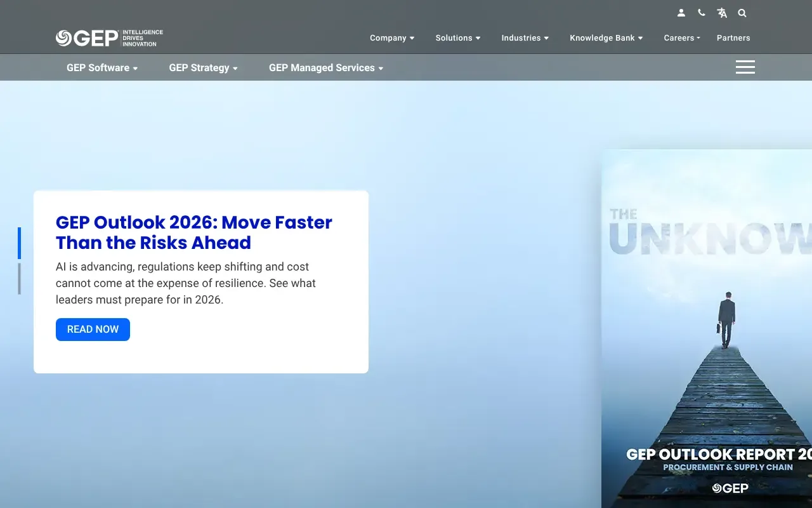Open the GEP Software submenu
Image resolution: width=812 pixels, height=508 pixels.
point(101,68)
